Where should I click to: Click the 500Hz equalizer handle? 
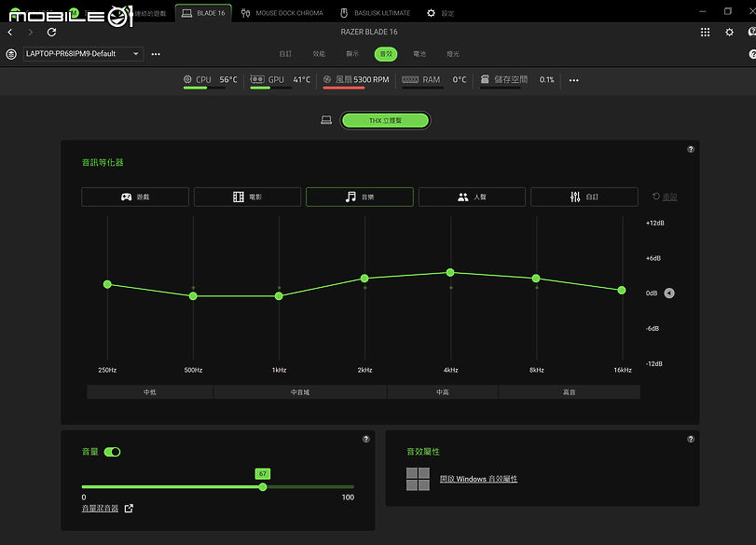(193, 296)
